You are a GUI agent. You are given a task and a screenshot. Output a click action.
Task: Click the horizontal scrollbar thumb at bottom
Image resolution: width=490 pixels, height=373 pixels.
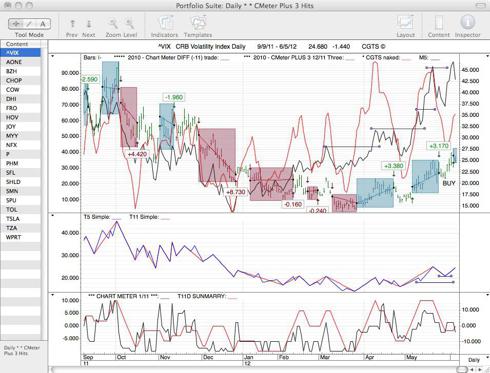[462, 369]
